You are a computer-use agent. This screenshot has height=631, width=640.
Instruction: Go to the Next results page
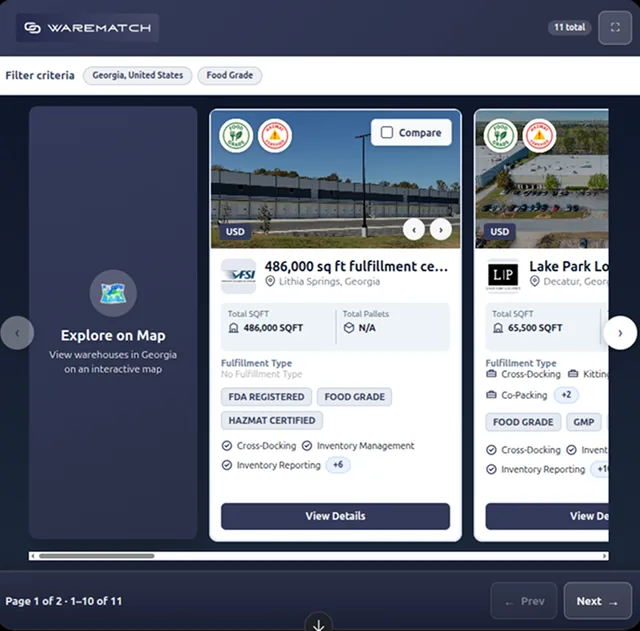598,601
